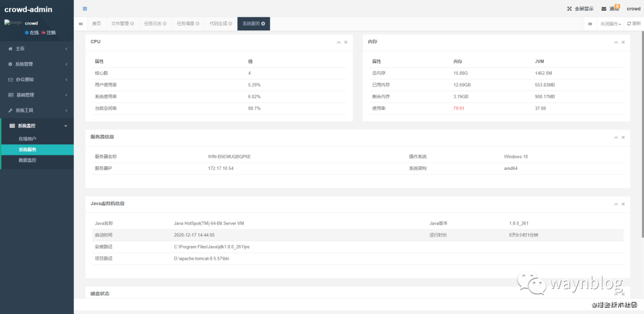
Task: Open the notification envelope icon
Action: click(x=603, y=8)
